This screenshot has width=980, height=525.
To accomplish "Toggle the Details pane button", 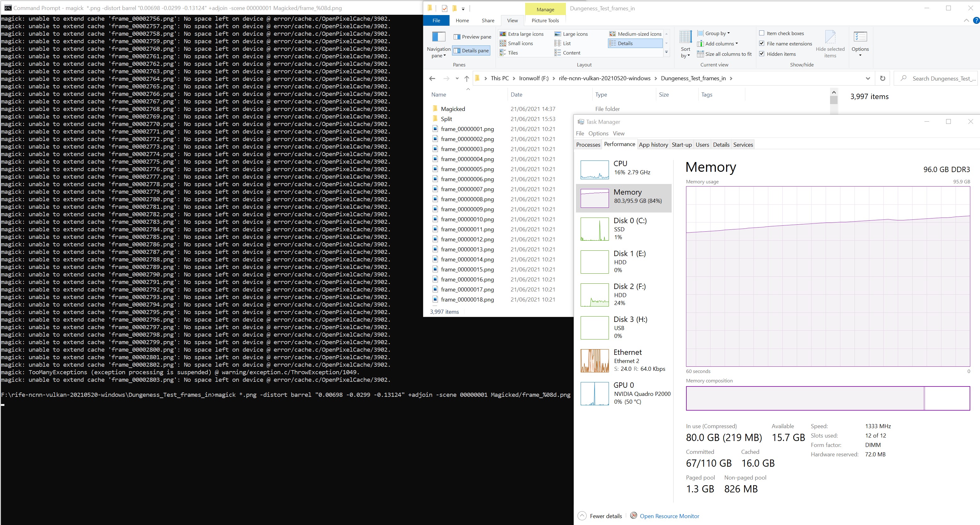I will tap(471, 50).
